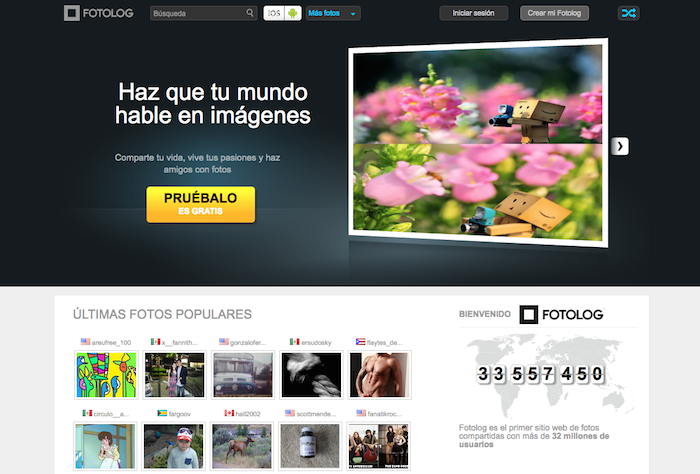Image resolution: width=700 pixels, height=474 pixels.
Task: Click the yellow PRUÉBALO ES GRATIS button
Action: pos(201,204)
